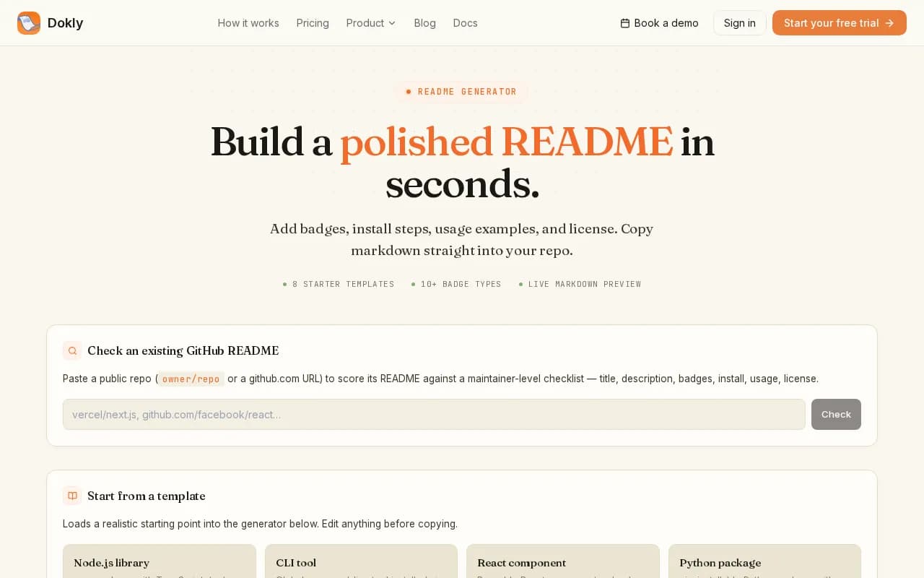Click Start your free trial button
This screenshot has height=578, width=924.
(x=840, y=23)
